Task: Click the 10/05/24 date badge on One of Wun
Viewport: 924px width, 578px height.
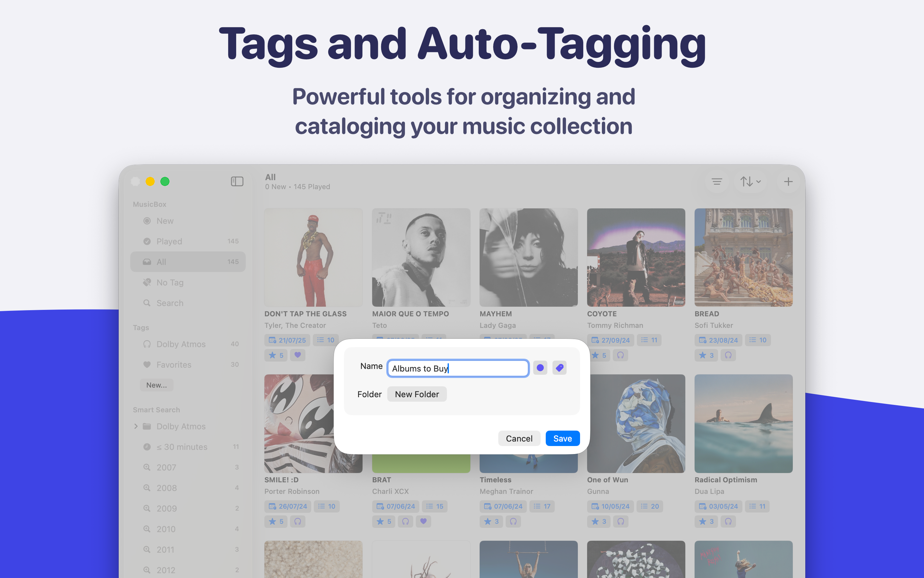Action: click(611, 506)
